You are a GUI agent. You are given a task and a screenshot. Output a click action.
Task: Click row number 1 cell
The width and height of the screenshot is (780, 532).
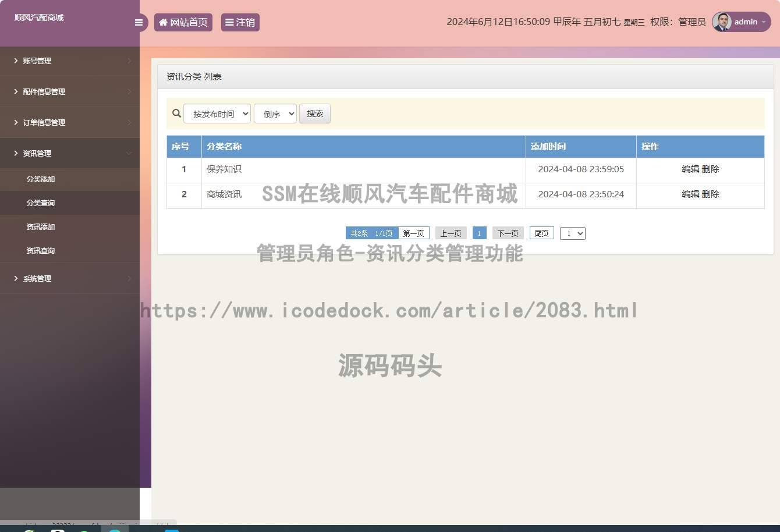pos(184,169)
